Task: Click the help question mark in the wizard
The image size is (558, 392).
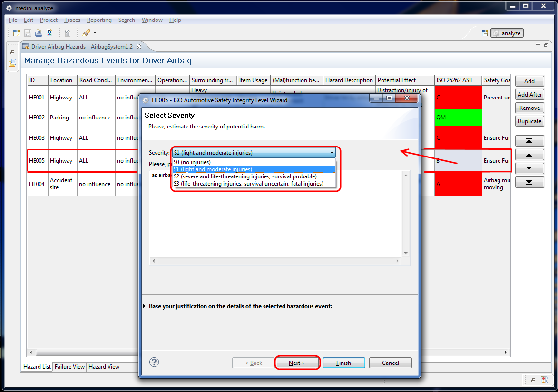Action: click(x=154, y=362)
